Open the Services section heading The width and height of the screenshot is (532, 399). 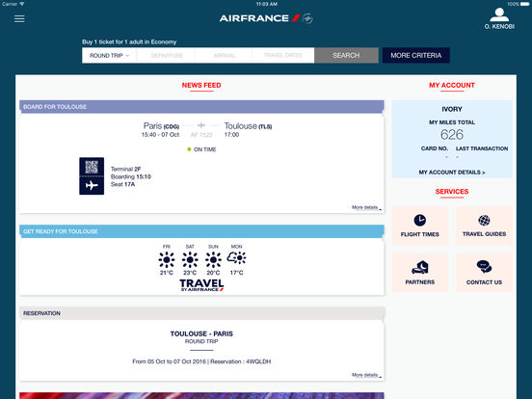(452, 192)
